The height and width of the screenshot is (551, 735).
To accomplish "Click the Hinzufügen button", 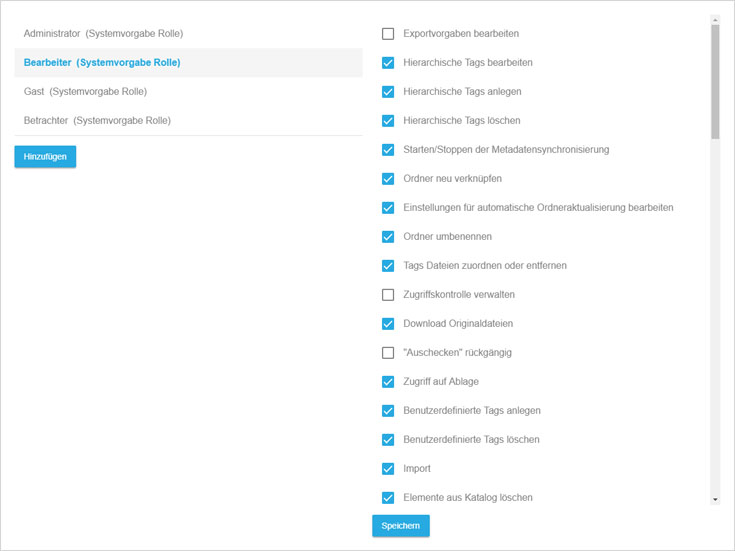I will 45,157.
